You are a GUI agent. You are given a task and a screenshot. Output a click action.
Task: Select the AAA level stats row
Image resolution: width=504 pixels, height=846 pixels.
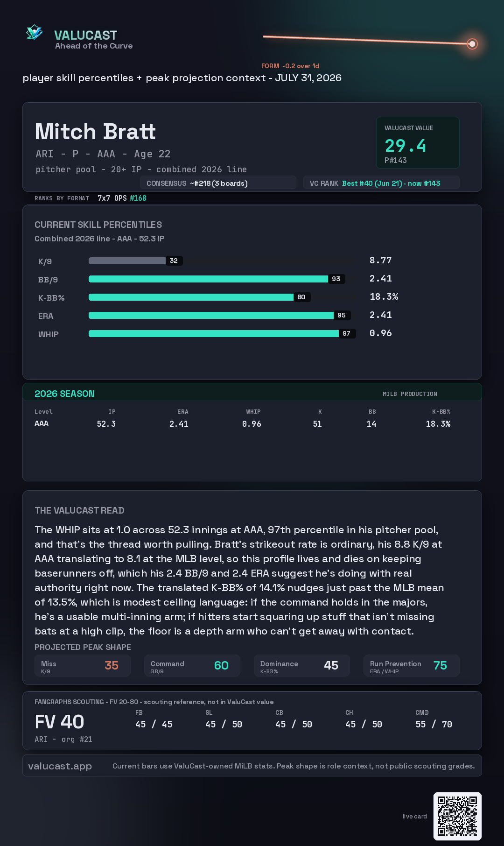(x=243, y=423)
